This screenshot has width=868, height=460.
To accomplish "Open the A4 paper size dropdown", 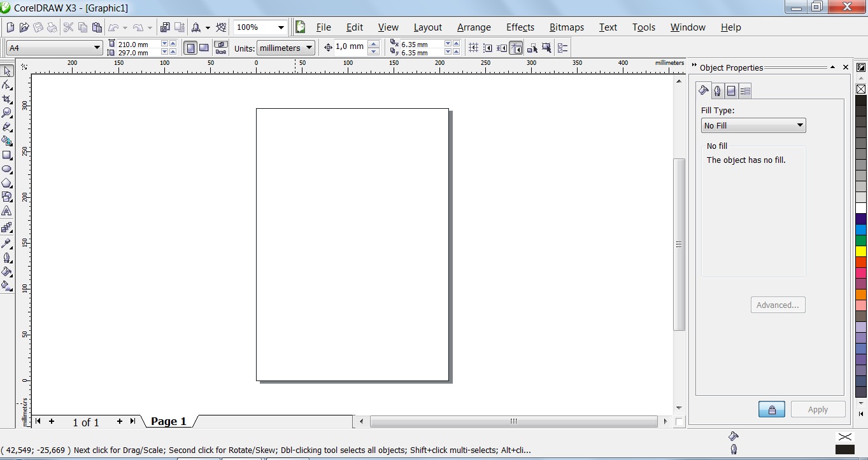I will point(97,48).
